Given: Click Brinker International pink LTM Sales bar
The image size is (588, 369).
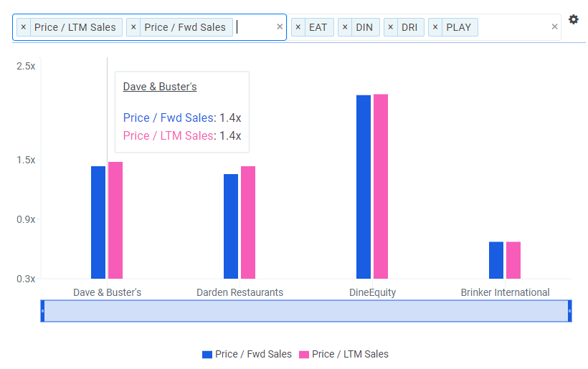Looking at the screenshot, I should click(x=513, y=260).
